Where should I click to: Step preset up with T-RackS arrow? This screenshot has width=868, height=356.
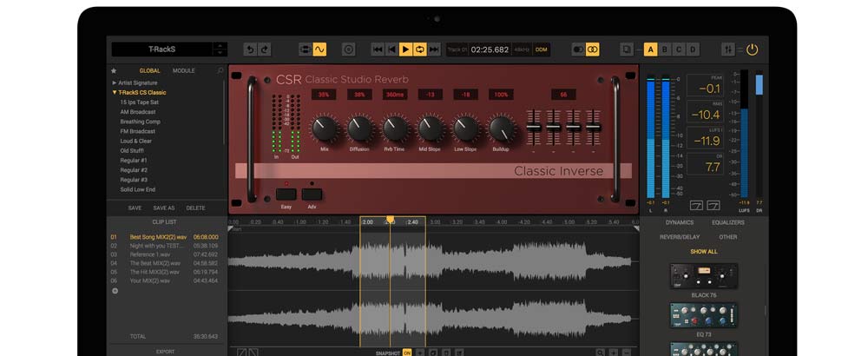tap(220, 46)
